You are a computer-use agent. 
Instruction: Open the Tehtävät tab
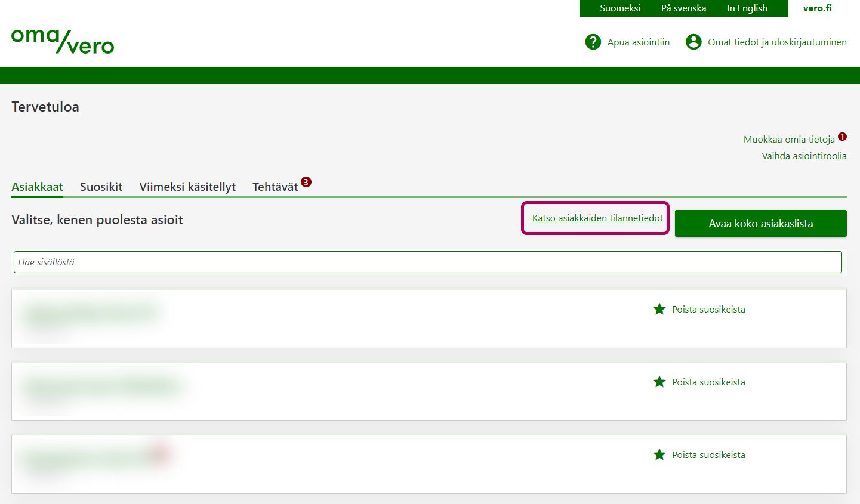[x=275, y=187]
